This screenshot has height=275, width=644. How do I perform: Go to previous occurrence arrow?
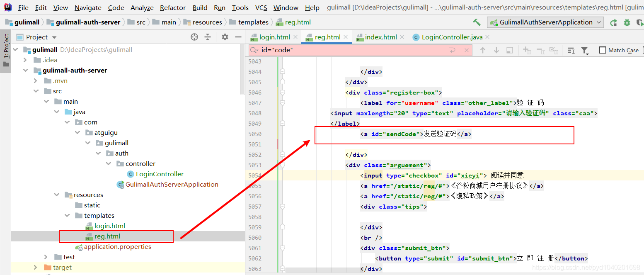483,50
